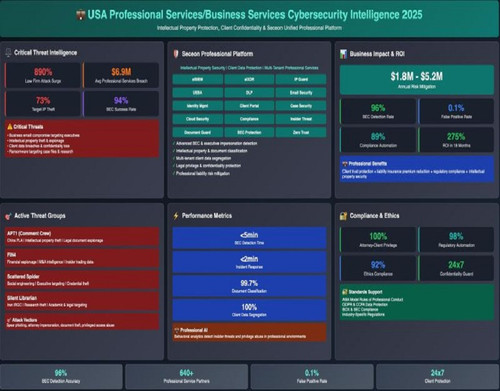Select the FIN4 threat group row
This screenshot has width=500, height=391.
(x=82, y=258)
